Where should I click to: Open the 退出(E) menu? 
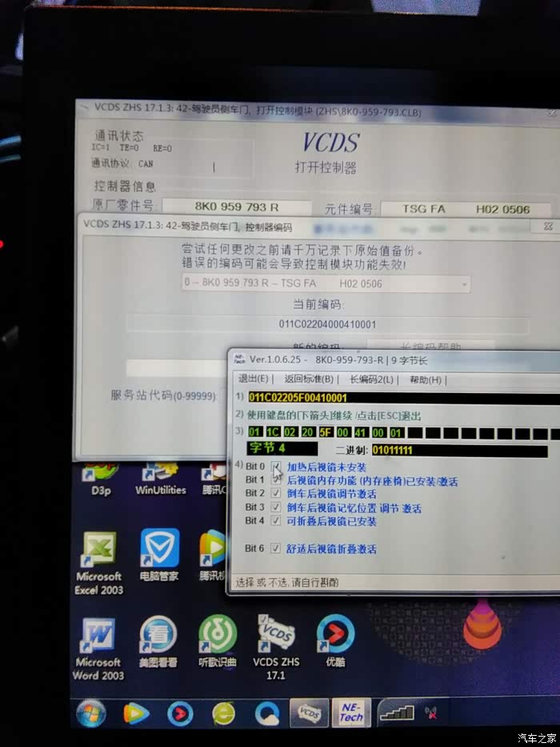pyautogui.click(x=253, y=380)
